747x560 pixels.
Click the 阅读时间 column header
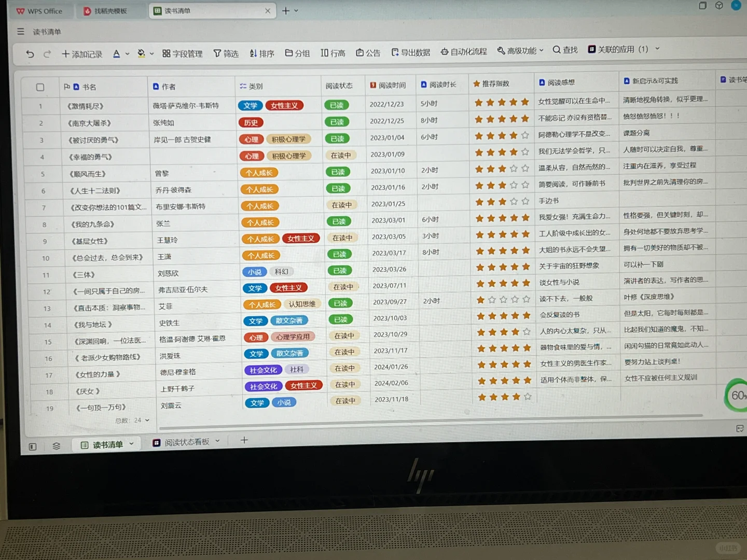(390, 85)
